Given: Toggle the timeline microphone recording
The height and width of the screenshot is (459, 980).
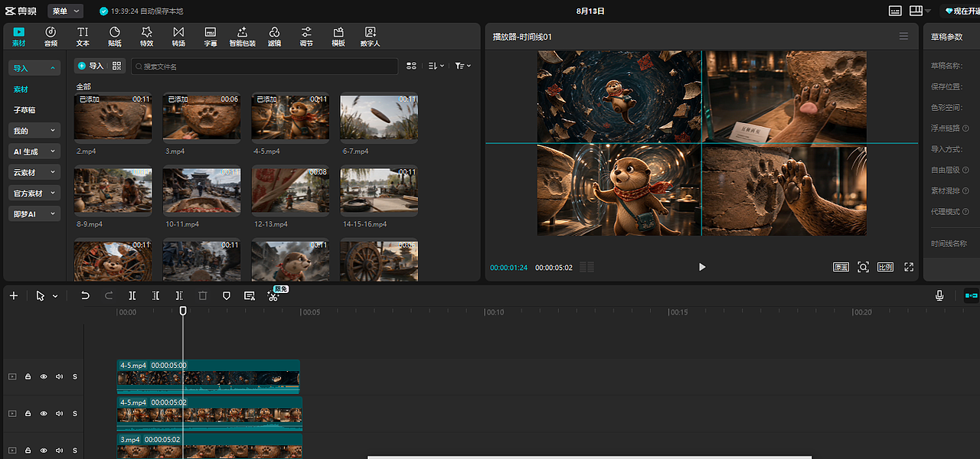Looking at the screenshot, I should point(939,295).
